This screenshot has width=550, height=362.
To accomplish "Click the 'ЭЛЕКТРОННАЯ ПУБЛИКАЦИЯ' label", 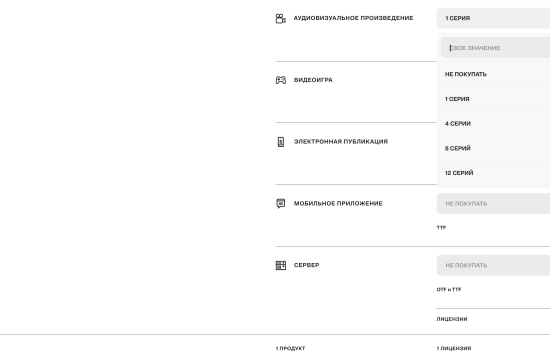I will [341, 142].
